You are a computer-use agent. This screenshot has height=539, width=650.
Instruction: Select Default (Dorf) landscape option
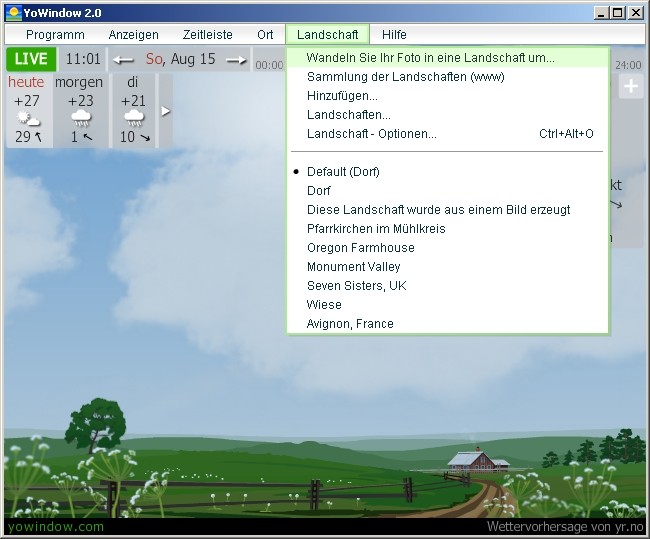tap(343, 172)
